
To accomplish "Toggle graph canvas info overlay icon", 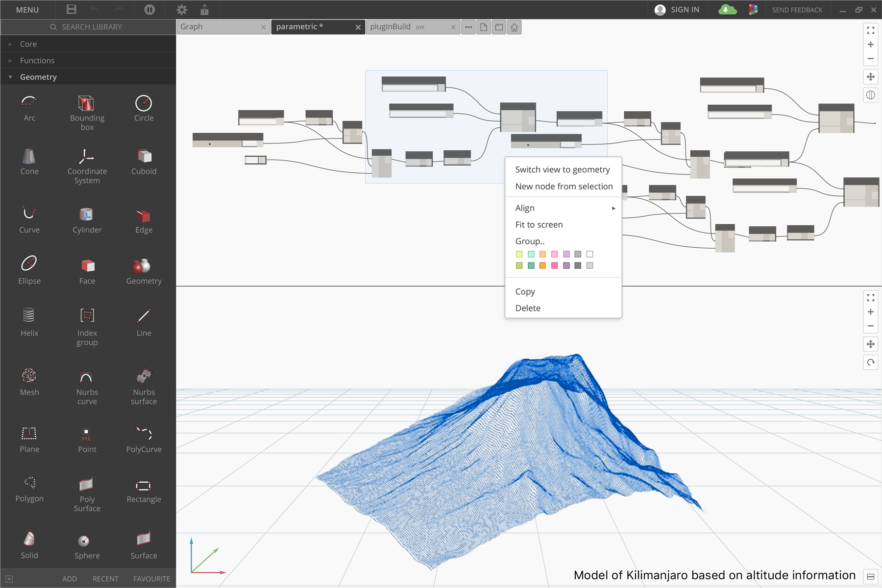I will (x=870, y=95).
